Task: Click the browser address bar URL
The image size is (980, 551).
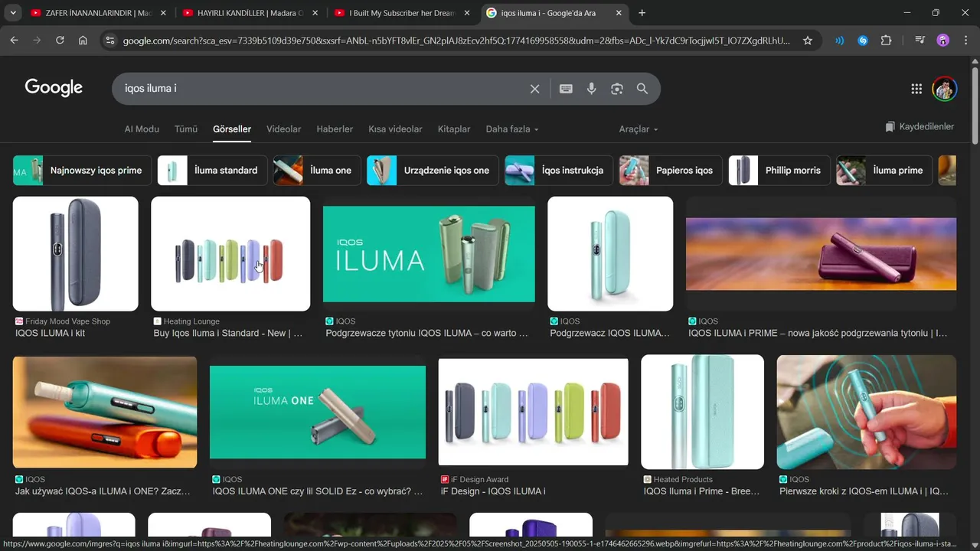Action: [456, 41]
